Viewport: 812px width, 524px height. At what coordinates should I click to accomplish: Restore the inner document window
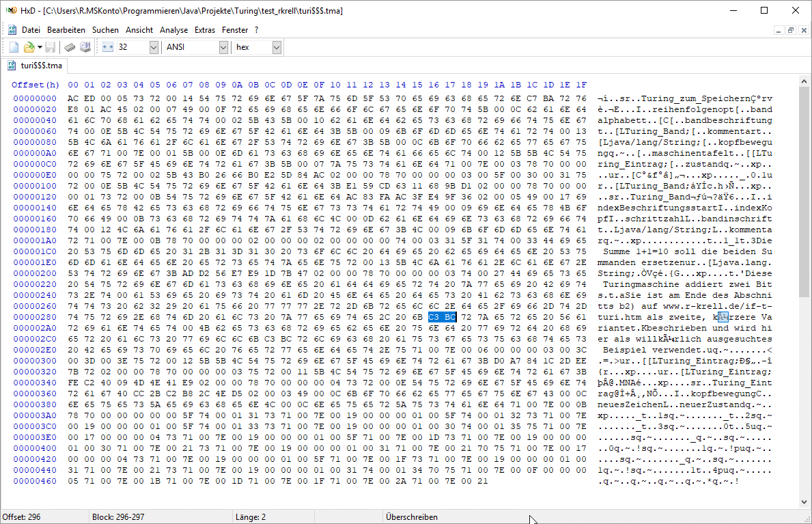pyautogui.click(x=791, y=31)
